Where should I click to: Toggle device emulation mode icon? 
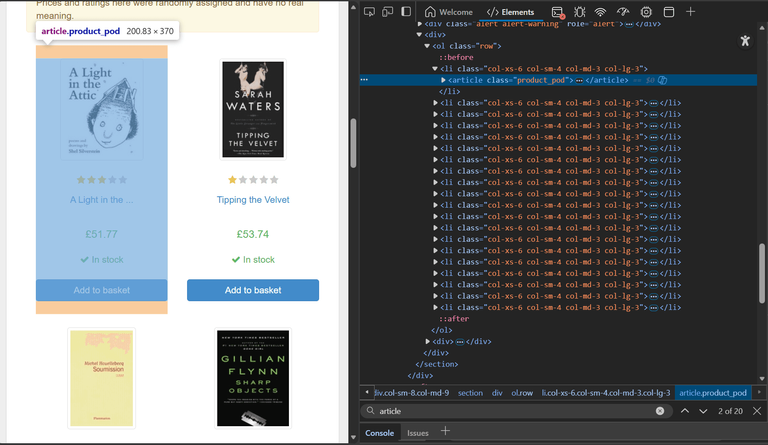tap(387, 12)
